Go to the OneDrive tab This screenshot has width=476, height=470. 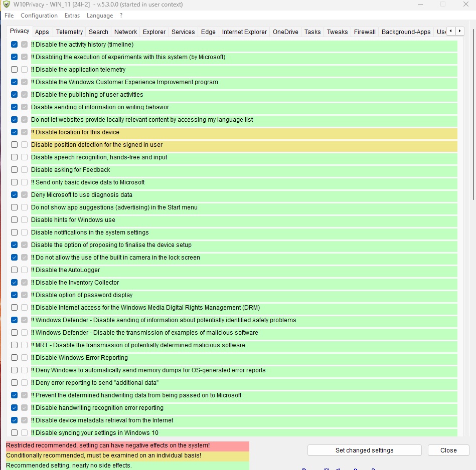(x=285, y=32)
